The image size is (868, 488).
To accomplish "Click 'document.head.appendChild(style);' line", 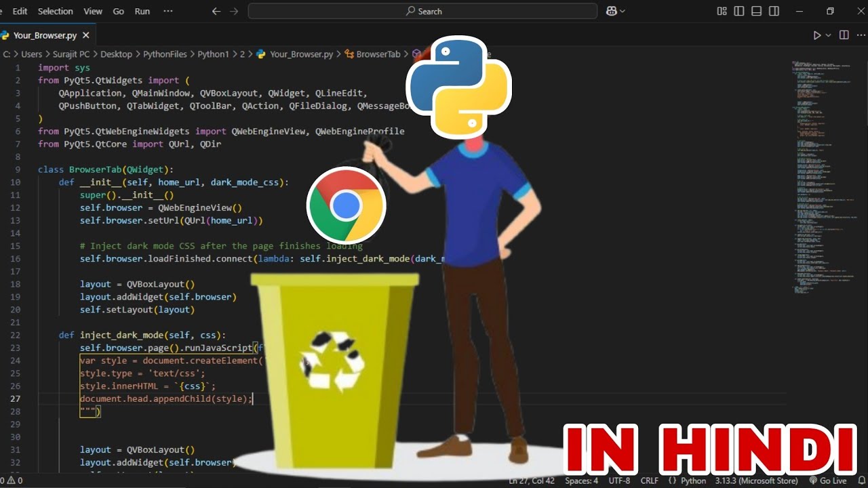I will tap(166, 399).
